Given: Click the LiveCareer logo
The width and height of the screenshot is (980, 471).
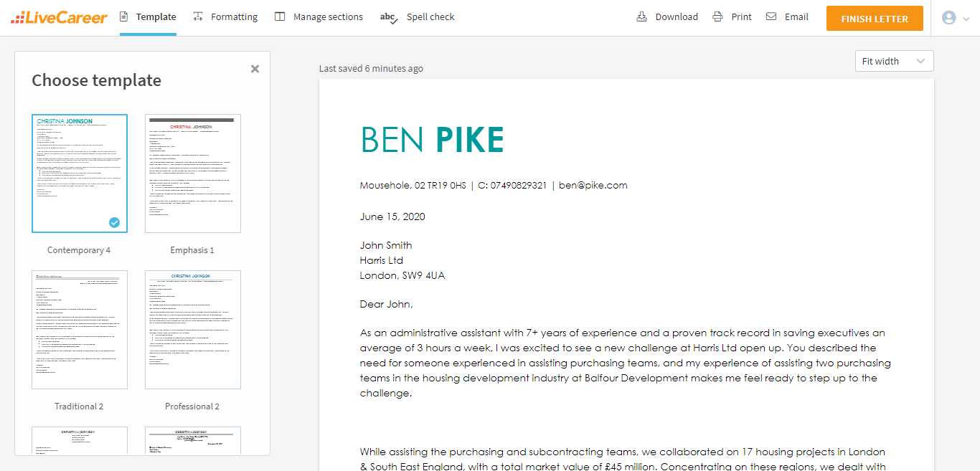Looking at the screenshot, I should [59, 18].
